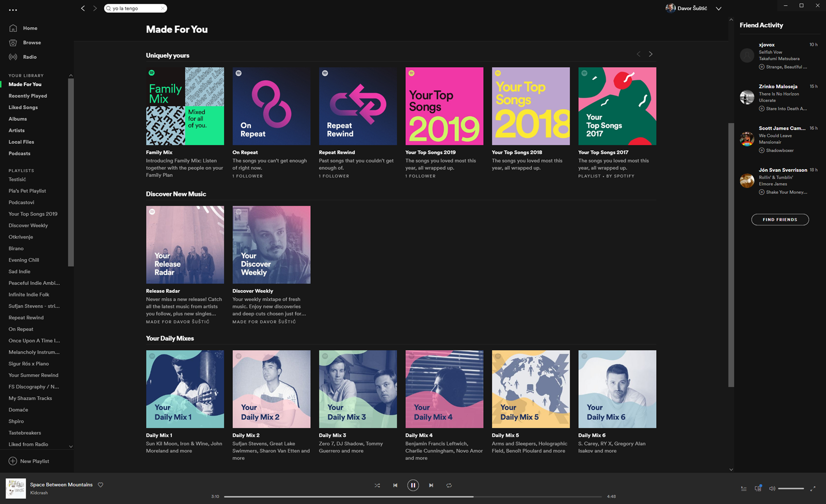Open the Evening Chill playlist
Screen dimensions: 826x504
24,260
